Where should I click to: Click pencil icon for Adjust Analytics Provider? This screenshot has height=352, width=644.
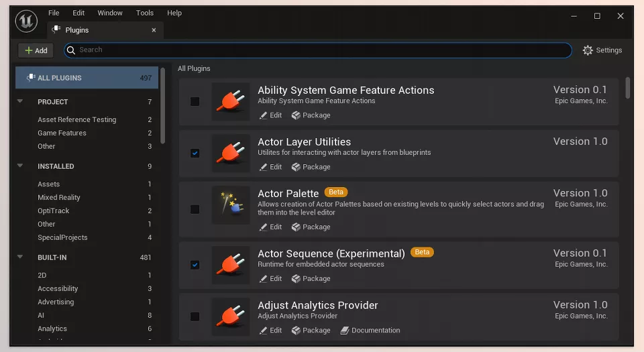tap(263, 331)
